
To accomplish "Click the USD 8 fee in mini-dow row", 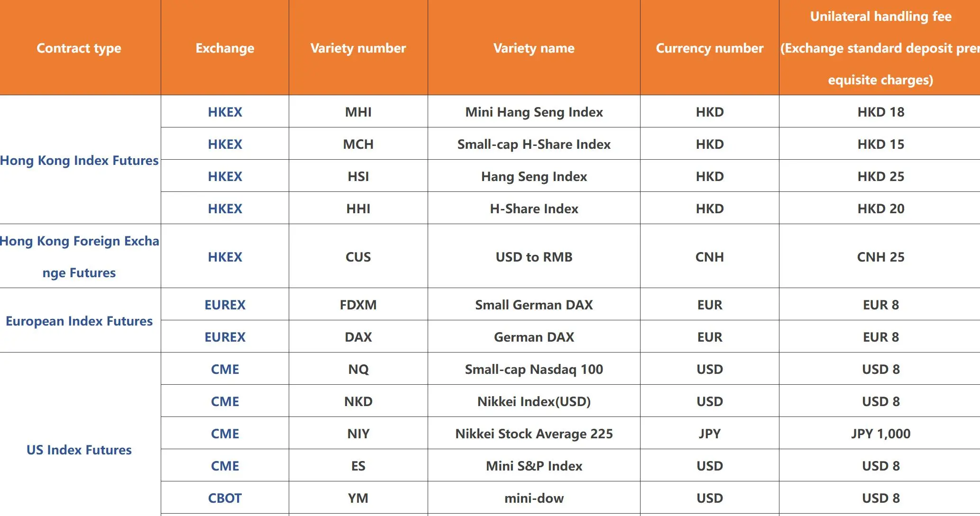I will tap(881, 498).
